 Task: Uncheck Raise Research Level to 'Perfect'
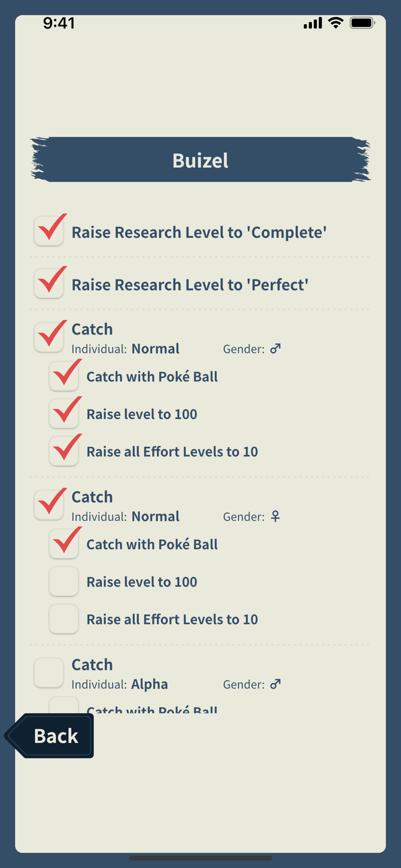49,284
